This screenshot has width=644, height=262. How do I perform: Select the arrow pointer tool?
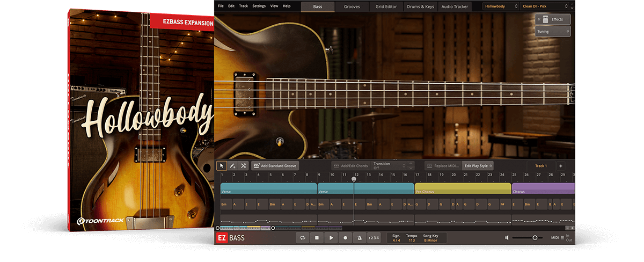click(x=221, y=166)
